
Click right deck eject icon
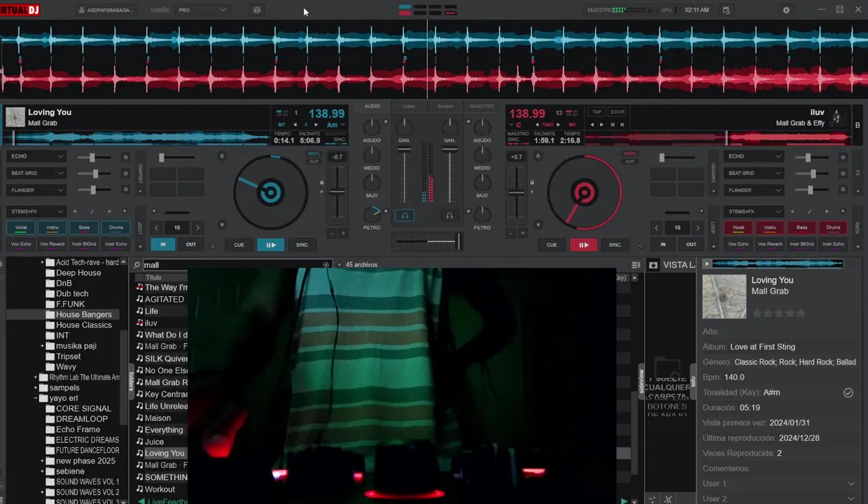(537, 156)
